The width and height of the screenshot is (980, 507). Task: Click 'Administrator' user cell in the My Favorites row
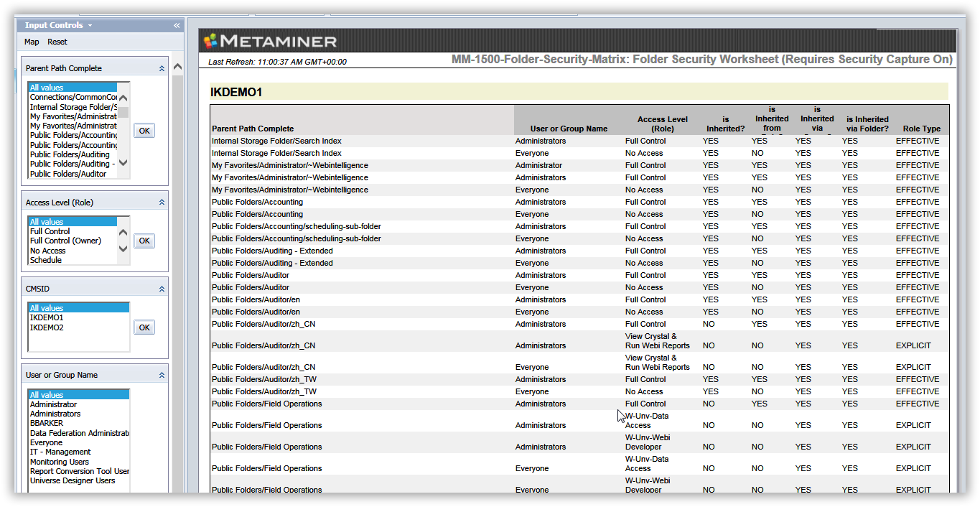coord(538,165)
